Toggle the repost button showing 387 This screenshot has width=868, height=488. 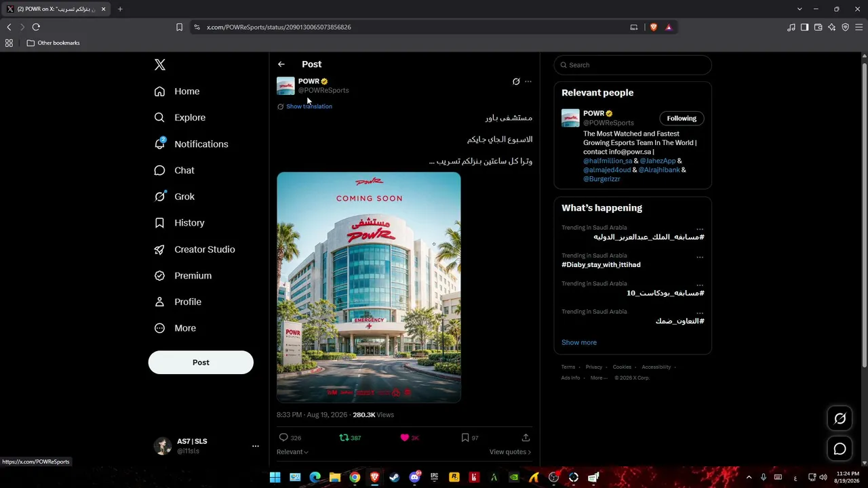pos(344,438)
